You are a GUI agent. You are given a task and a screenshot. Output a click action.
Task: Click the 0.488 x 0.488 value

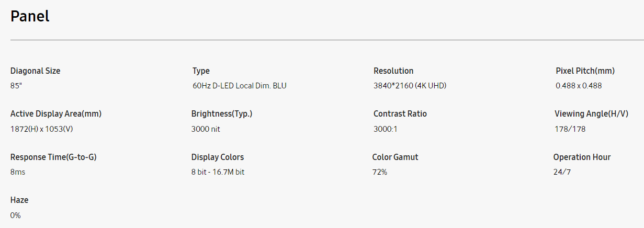[x=579, y=86]
